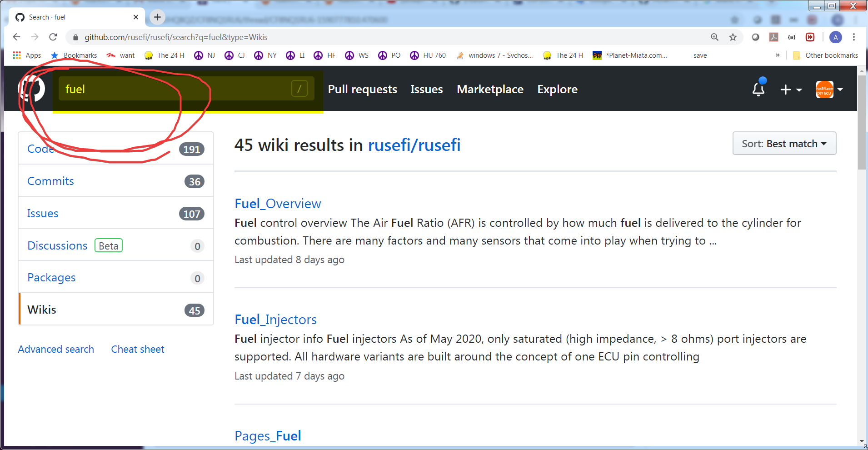Open a new browser tab
868x450 pixels.
click(x=157, y=17)
